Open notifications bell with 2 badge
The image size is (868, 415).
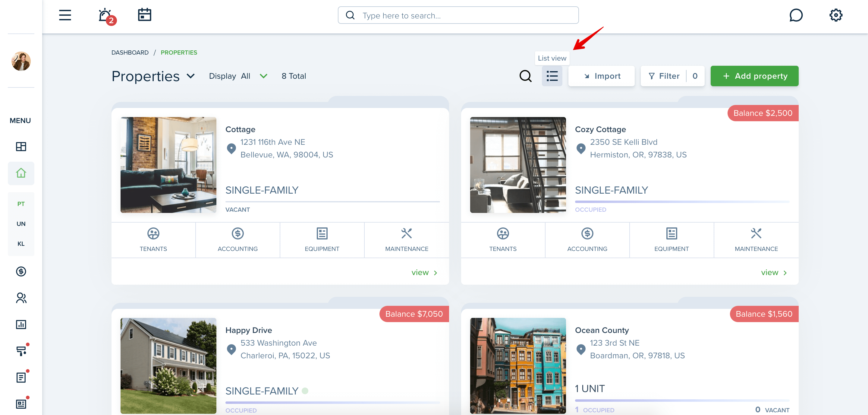[x=107, y=16]
